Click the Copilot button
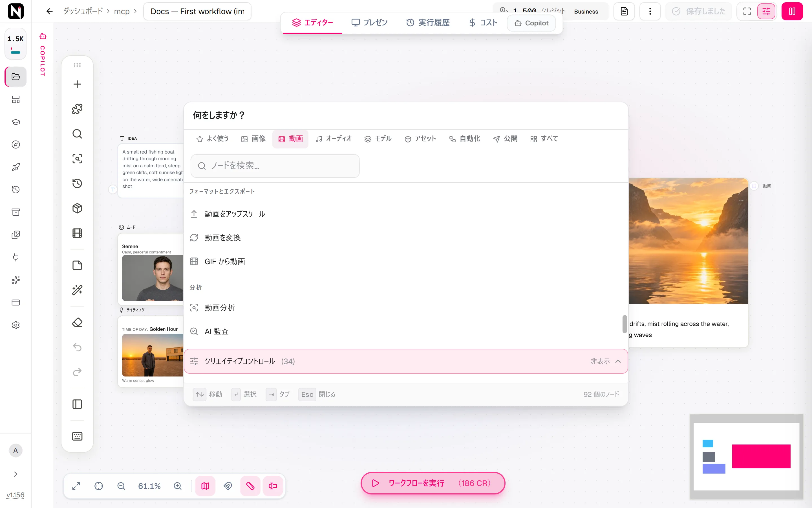812x508 pixels. tap(531, 23)
